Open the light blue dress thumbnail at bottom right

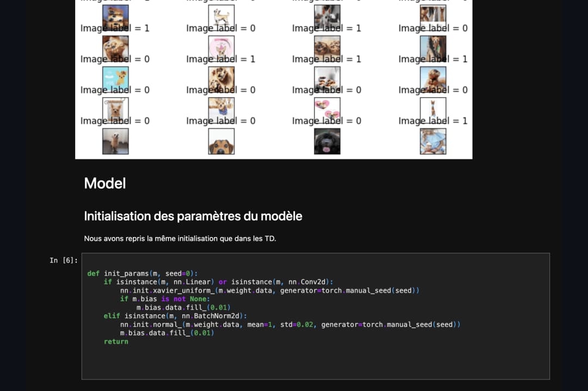point(433,141)
